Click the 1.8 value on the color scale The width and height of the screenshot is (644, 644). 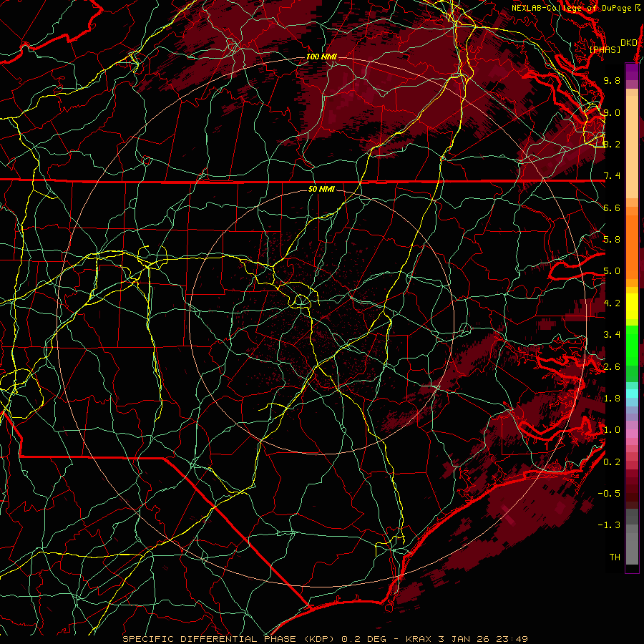[612, 399]
